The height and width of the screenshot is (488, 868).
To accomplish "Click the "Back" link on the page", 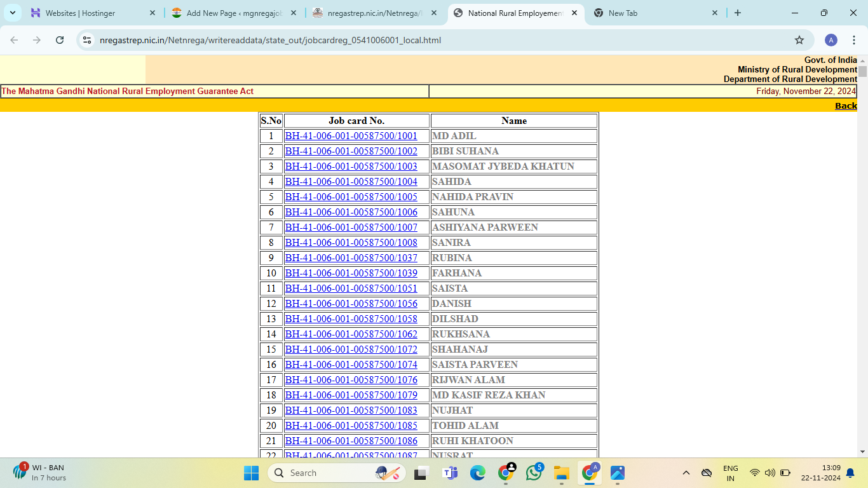I will tap(845, 105).
